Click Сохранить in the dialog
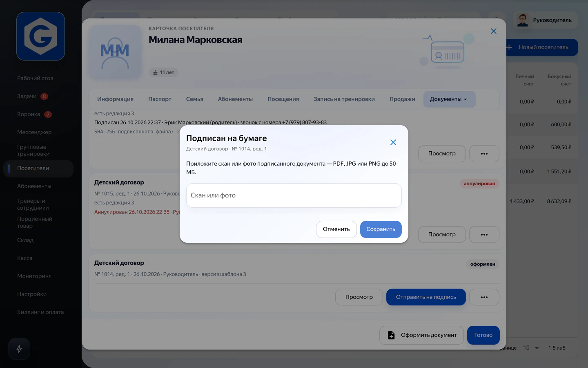588x368 pixels. click(x=381, y=229)
